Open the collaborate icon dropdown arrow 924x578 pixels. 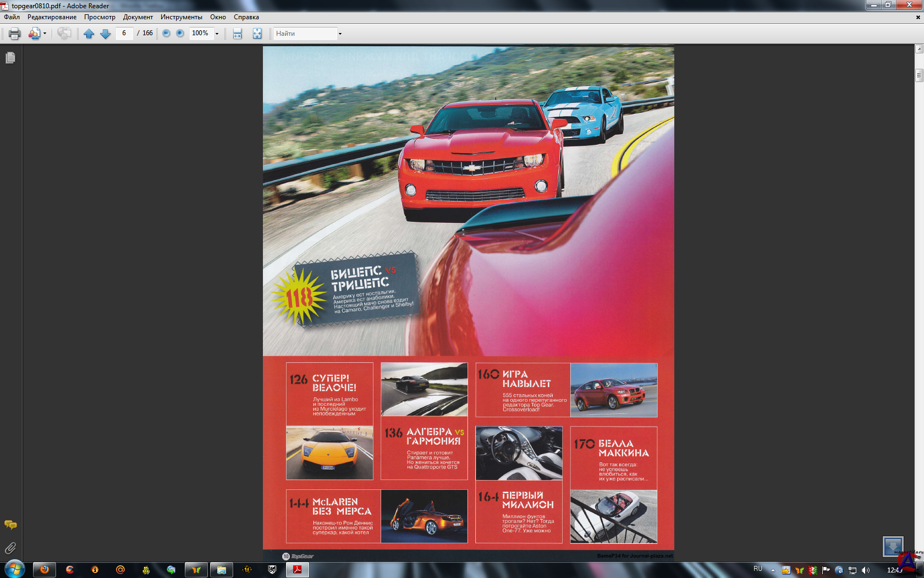(x=45, y=34)
